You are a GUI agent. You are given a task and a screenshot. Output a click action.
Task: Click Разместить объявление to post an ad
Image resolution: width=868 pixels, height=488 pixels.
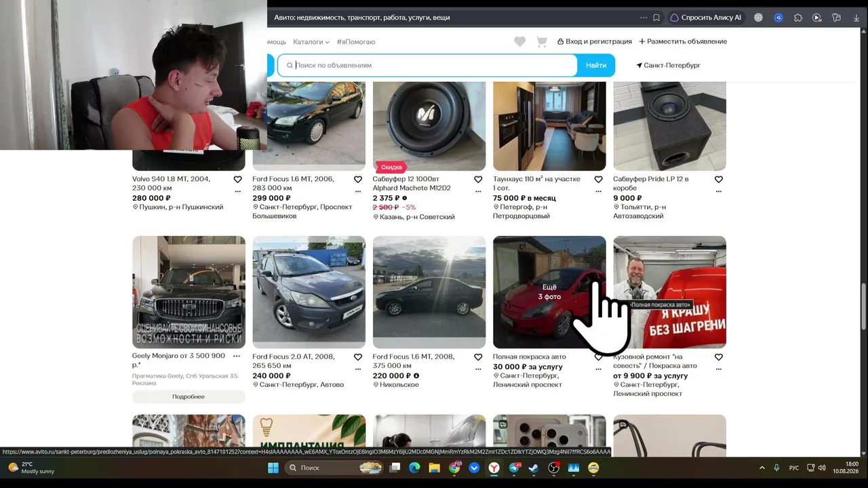tap(683, 41)
